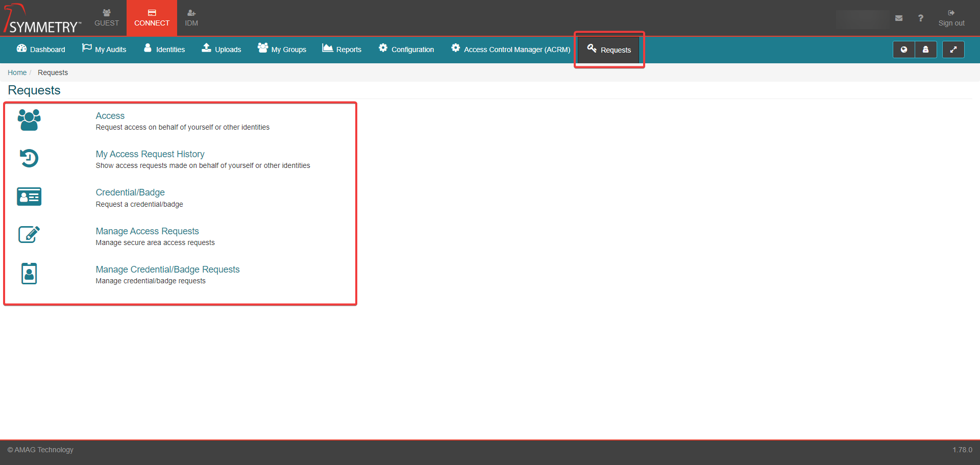Open My Audits in the navigation bar
Image resolution: width=980 pixels, height=465 pixels.
click(104, 50)
